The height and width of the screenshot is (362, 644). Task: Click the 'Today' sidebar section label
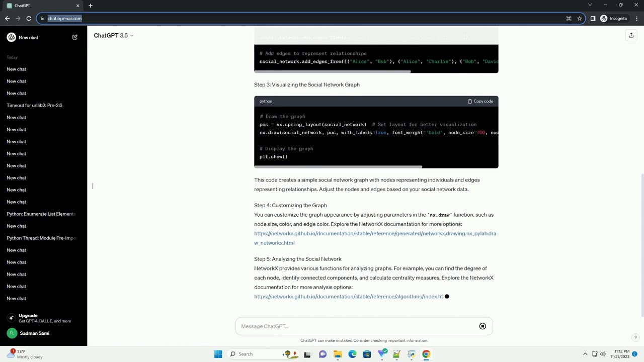coord(12,57)
